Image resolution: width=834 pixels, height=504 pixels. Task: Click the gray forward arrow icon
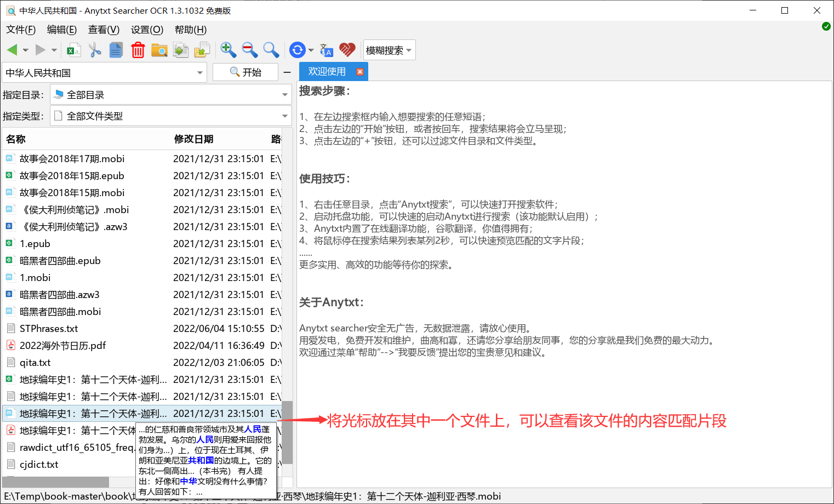click(40, 50)
